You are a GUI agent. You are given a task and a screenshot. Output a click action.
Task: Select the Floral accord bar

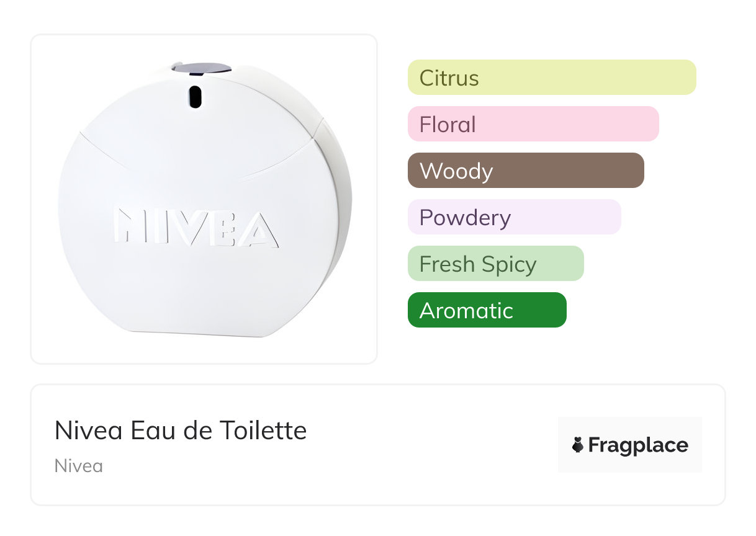coord(533,124)
